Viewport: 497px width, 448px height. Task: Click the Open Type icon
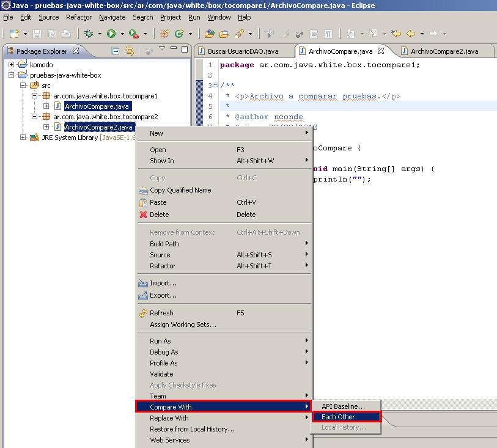[209, 34]
